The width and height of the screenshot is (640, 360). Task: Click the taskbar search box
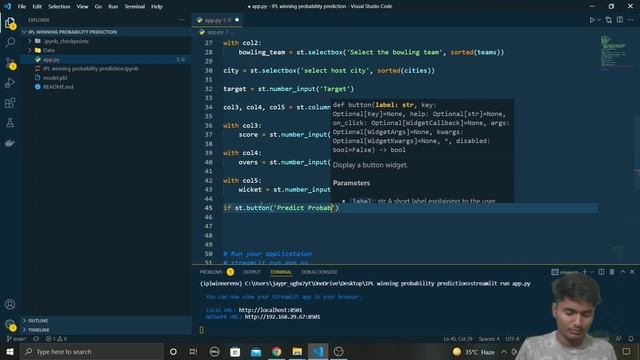point(92,351)
